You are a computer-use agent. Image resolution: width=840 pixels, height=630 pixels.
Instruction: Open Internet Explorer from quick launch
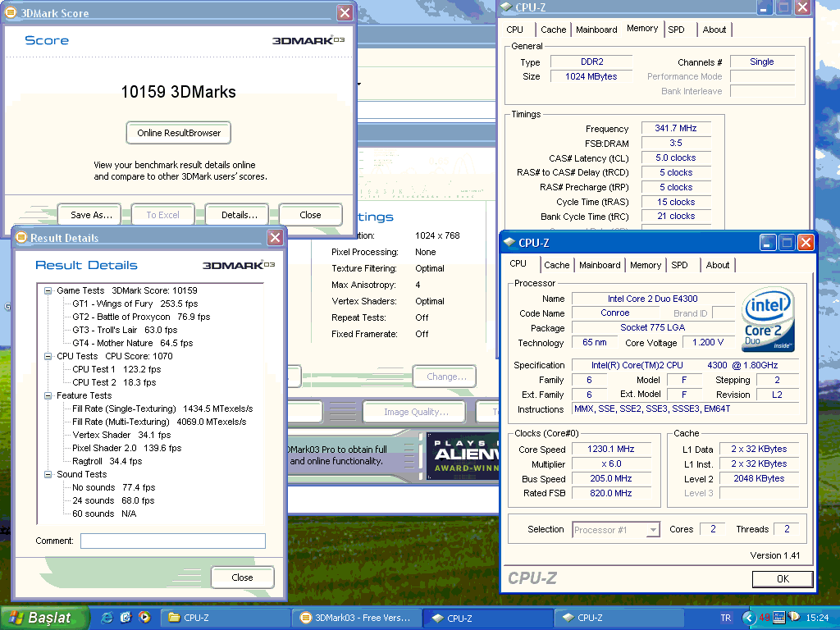pyautogui.click(x=107, y=618)
